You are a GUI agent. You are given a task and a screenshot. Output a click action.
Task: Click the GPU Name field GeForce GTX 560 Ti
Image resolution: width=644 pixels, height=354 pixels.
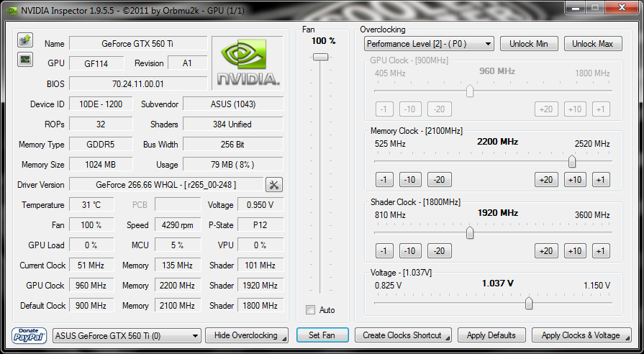pos(138,44)
